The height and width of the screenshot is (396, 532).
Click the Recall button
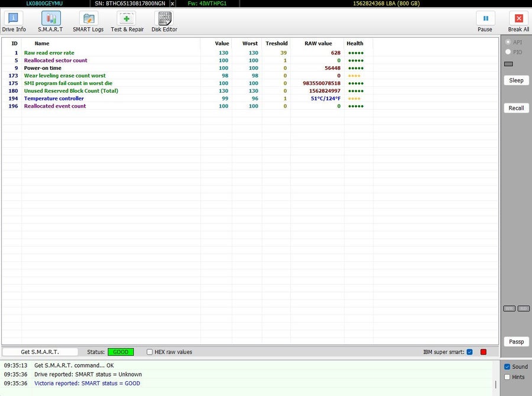[x=516, y=108]
